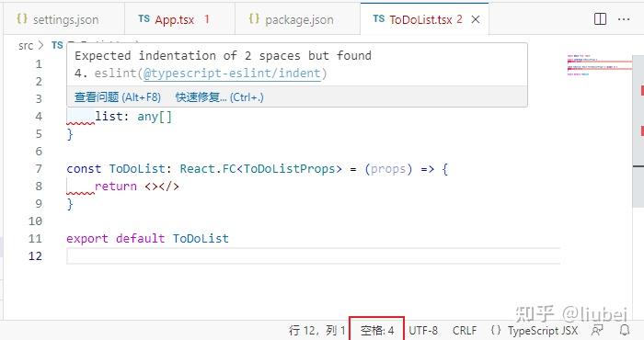
Task: Close the ToDoList.tsx tab
Action: point(476,19)
